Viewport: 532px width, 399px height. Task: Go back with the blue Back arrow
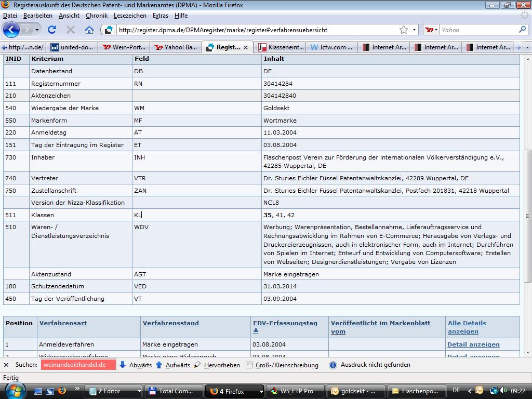point(11,30)
